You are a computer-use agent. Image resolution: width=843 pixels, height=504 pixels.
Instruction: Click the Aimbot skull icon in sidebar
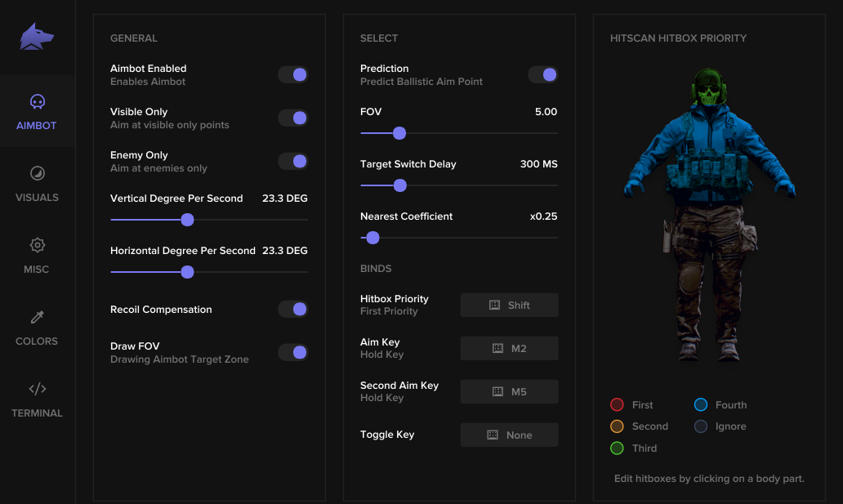coord(37,101)
